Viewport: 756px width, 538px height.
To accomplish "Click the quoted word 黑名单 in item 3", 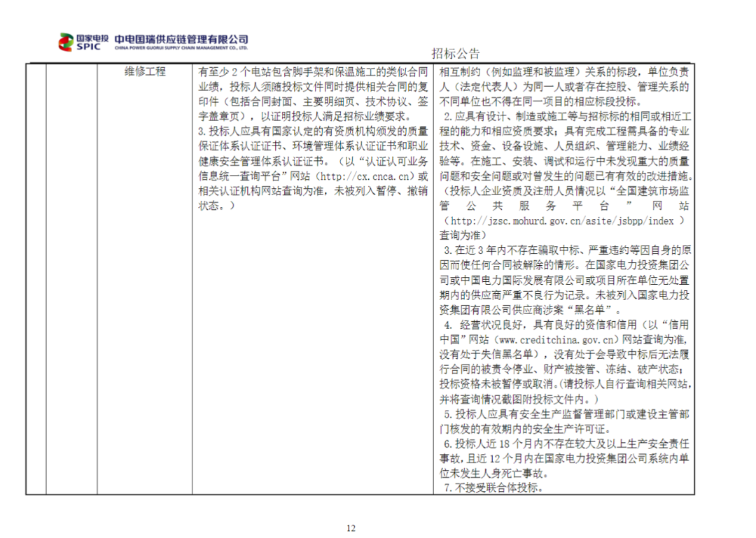I will click(594, 310).
